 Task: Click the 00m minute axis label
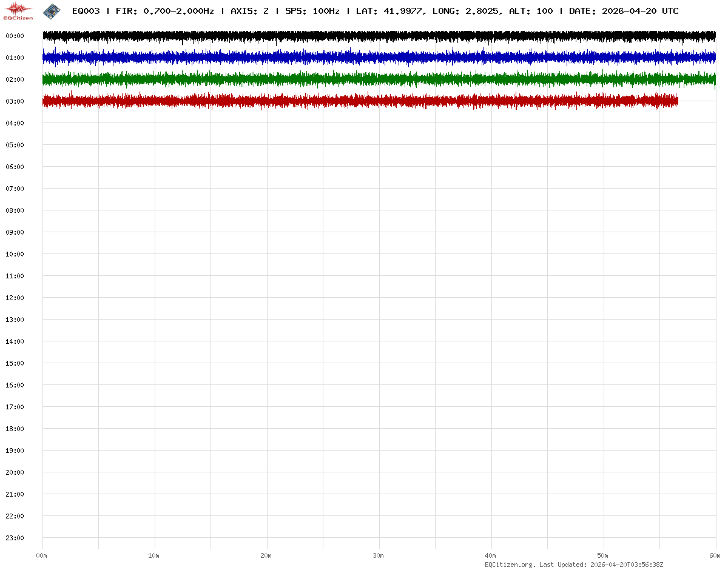[x=42, y=555]
